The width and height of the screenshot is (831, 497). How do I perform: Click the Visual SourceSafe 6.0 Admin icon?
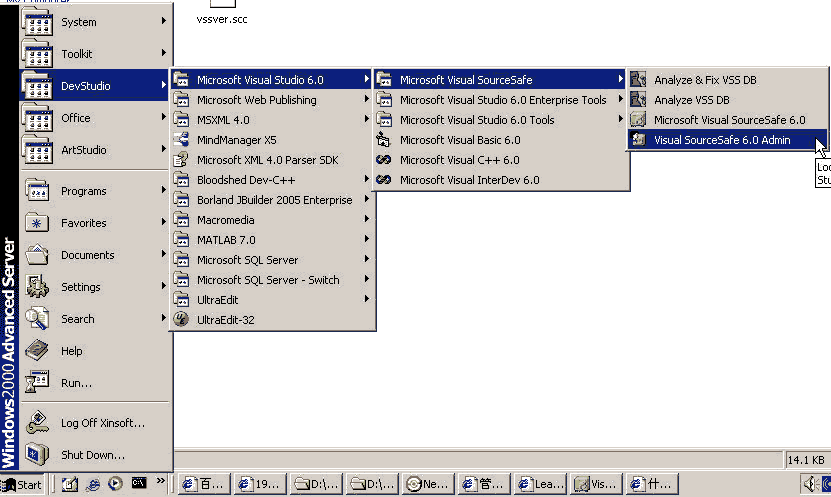[638, 140]
